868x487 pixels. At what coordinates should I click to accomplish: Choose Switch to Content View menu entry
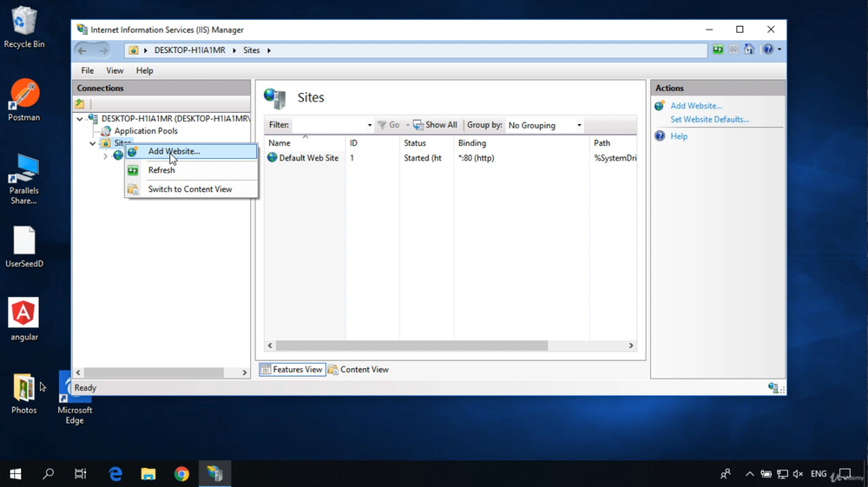191,188
